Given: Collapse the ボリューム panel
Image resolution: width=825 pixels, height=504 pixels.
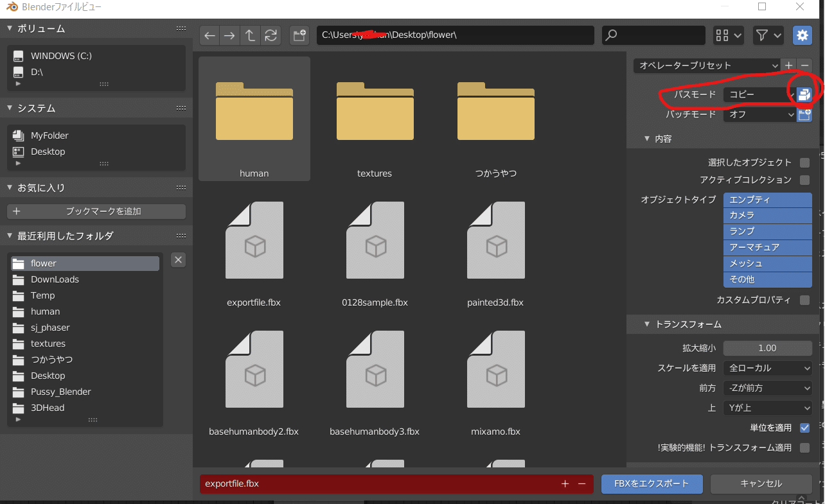Looking at the screenshot, I should pos(10,28).
